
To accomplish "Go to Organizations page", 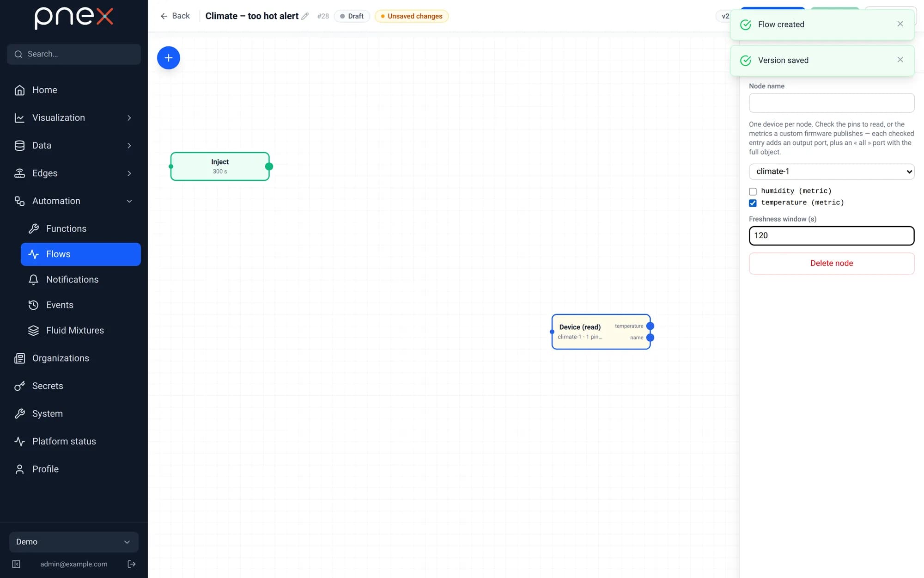I will (x=74, y=358).
